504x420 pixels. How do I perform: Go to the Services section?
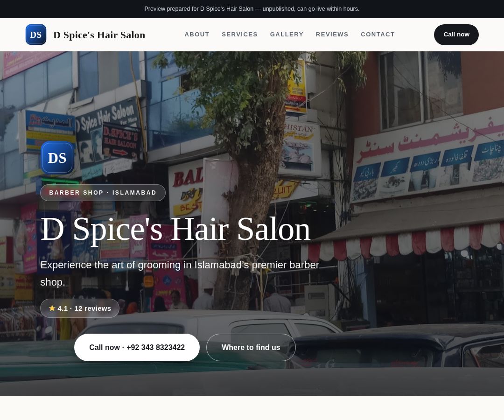pyautogui.click(x=239, y=35)
